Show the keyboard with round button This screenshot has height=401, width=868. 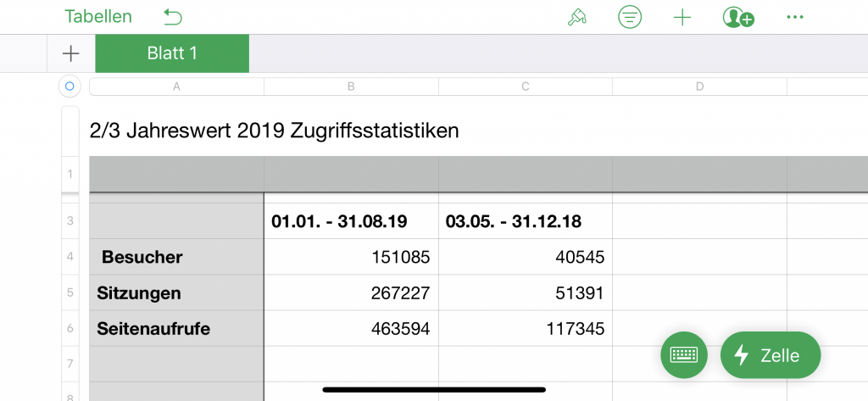(x=684, y=355)
